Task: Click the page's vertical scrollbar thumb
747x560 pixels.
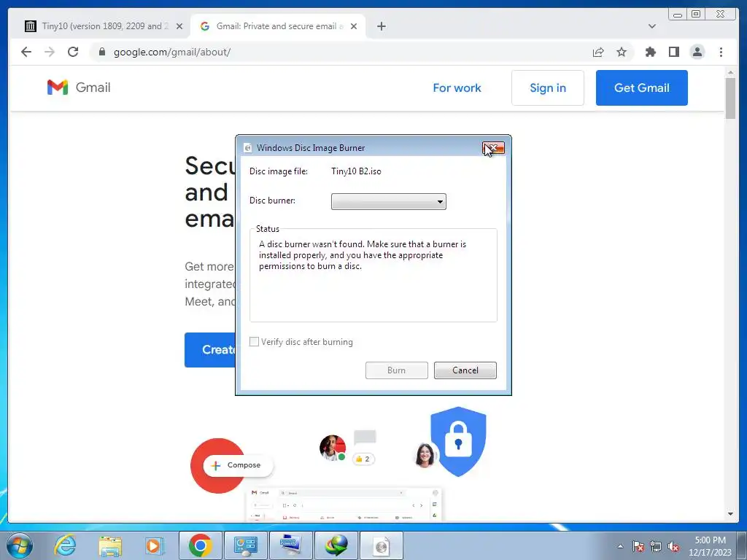Action: [x=730, y=98]
